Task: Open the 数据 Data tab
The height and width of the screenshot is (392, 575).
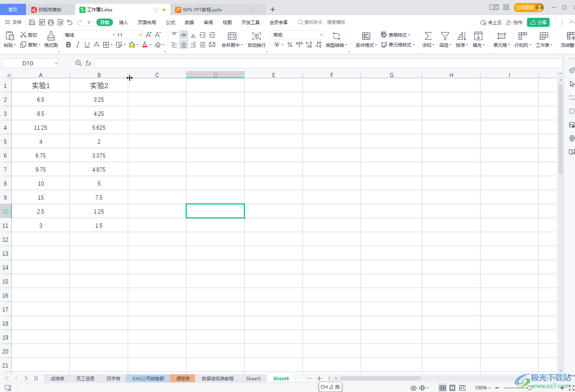Action: click(189, 22)
